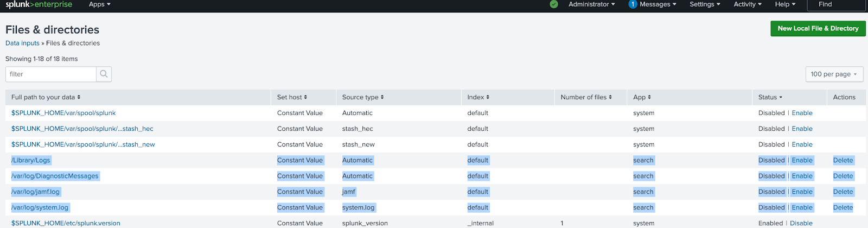Viewport: 868px width, 228px height.
Task: Open the Messages menu
Action: pyautogui.click(x=653, y=4)
